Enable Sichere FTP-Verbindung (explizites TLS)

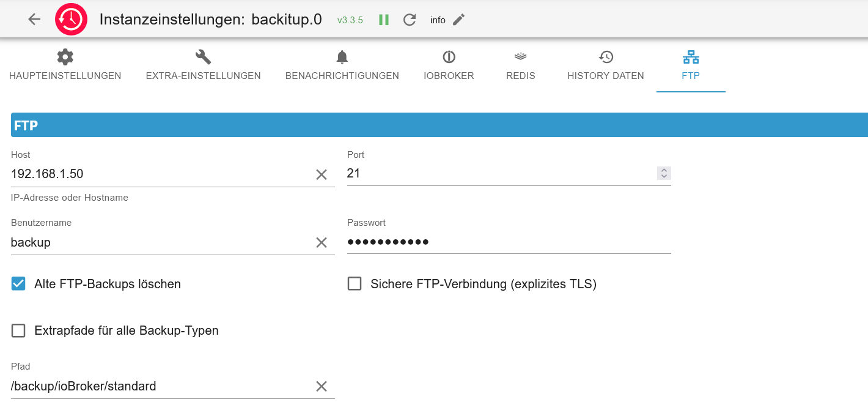[x=355, y=284]
